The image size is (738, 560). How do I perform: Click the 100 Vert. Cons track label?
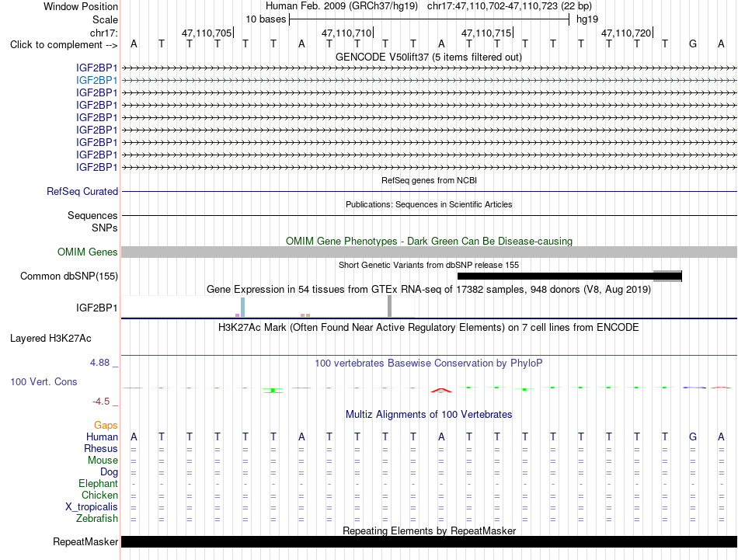(x=44, y=381)
